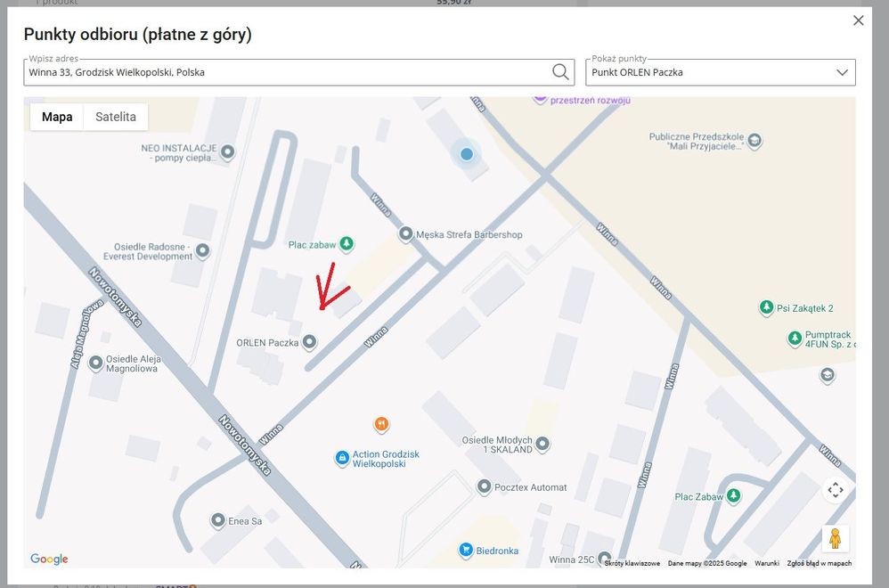The width and height of the screenshot is (889, 588).
Task: Focus the Wpisz adres input field
Action: coord(298,72)
